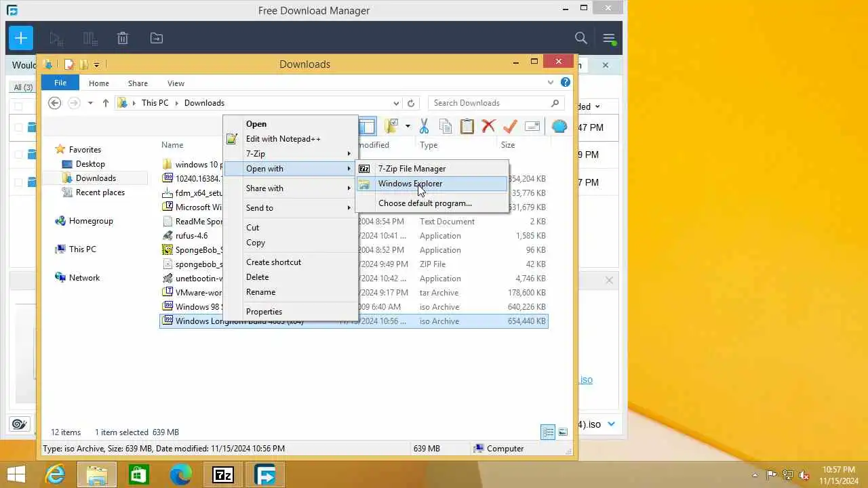Image resolution: width=868 pixels, height=488 pixels.
Task: Open the Windows Start button
Action: 16,475
